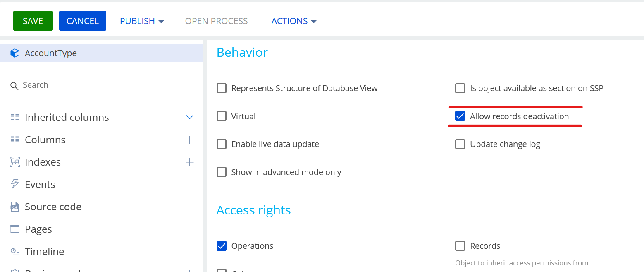
Task: Click the Timeline clock icon
Action: click(15, 251)
